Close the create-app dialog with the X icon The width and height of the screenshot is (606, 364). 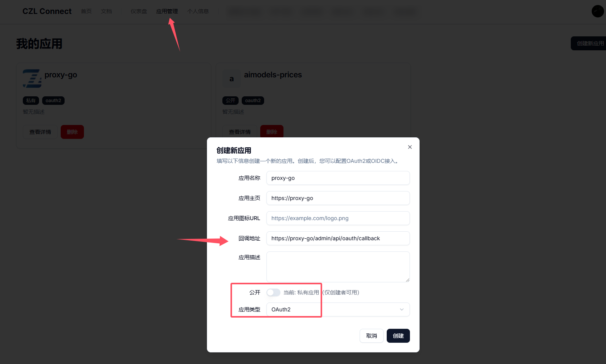(x=410, y=147)
